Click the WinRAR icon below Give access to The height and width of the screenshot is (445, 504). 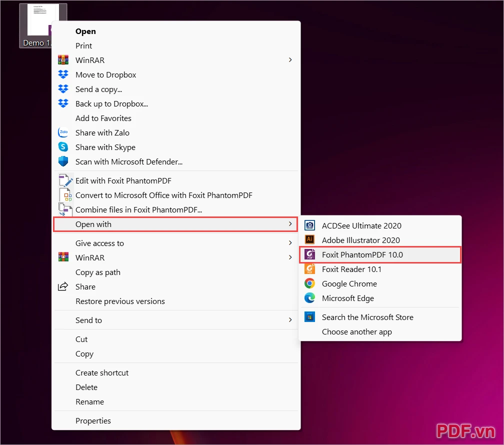click(x=63, y=257)
